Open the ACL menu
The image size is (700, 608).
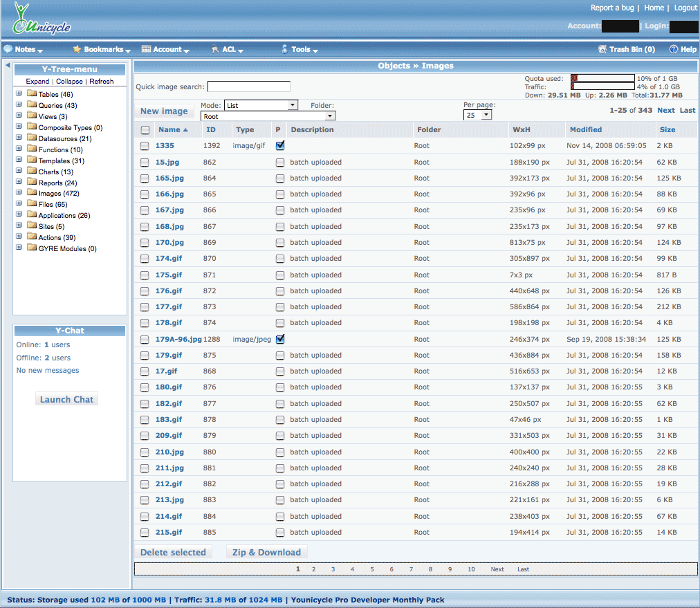pyautogui.click(x=228, y=49)
